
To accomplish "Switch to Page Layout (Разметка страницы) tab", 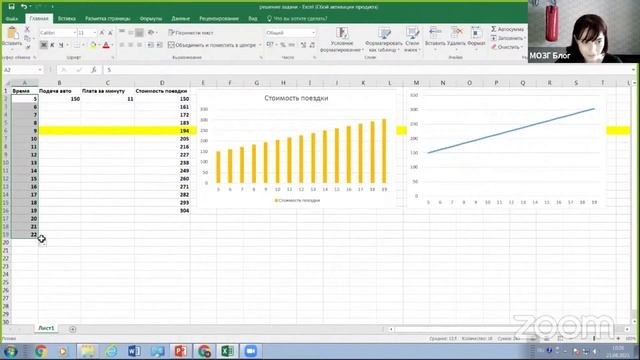I will (x=108, y=19).
